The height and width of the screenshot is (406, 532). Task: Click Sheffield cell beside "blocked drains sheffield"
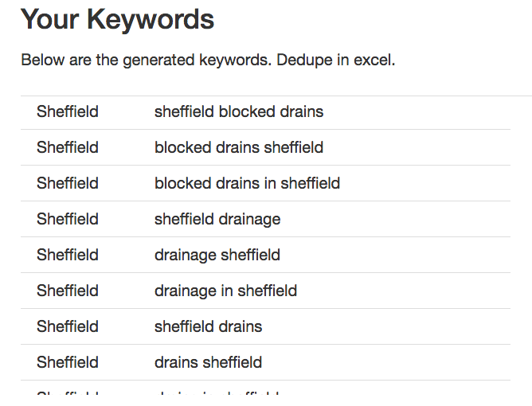[68, 147]
